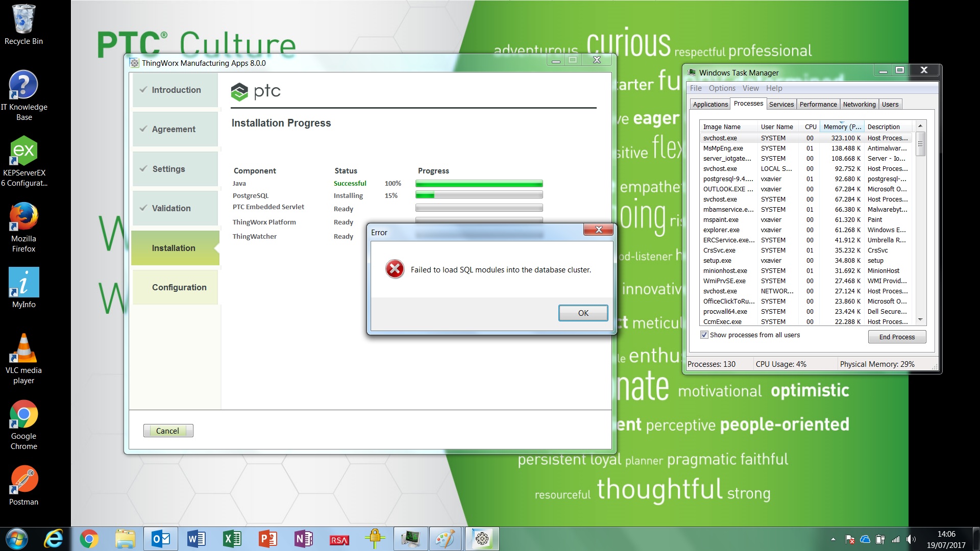Show hidden system tray icons

click(x=833, y=539)
